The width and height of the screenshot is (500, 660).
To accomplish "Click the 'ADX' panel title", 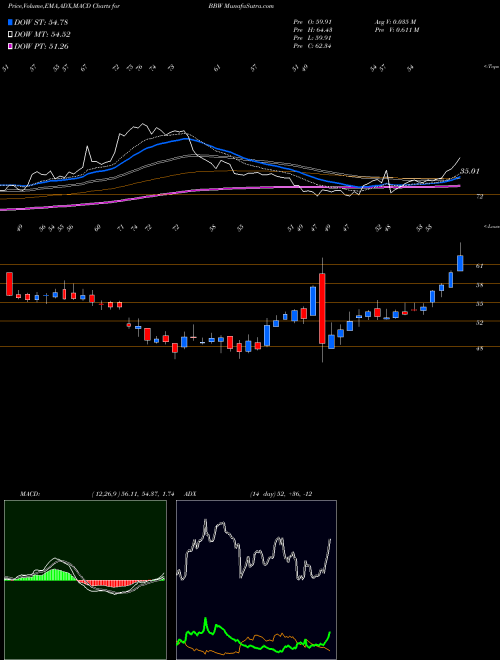I will [192, 494].
